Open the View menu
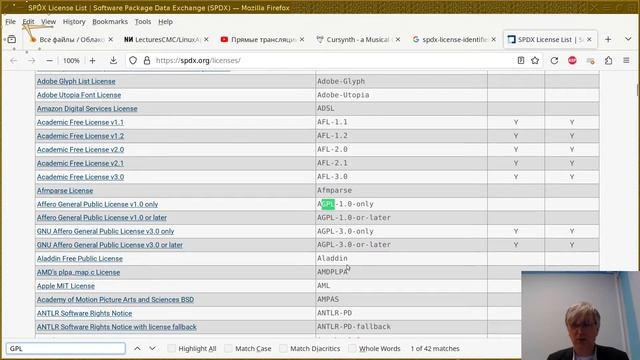 point(48,22)
